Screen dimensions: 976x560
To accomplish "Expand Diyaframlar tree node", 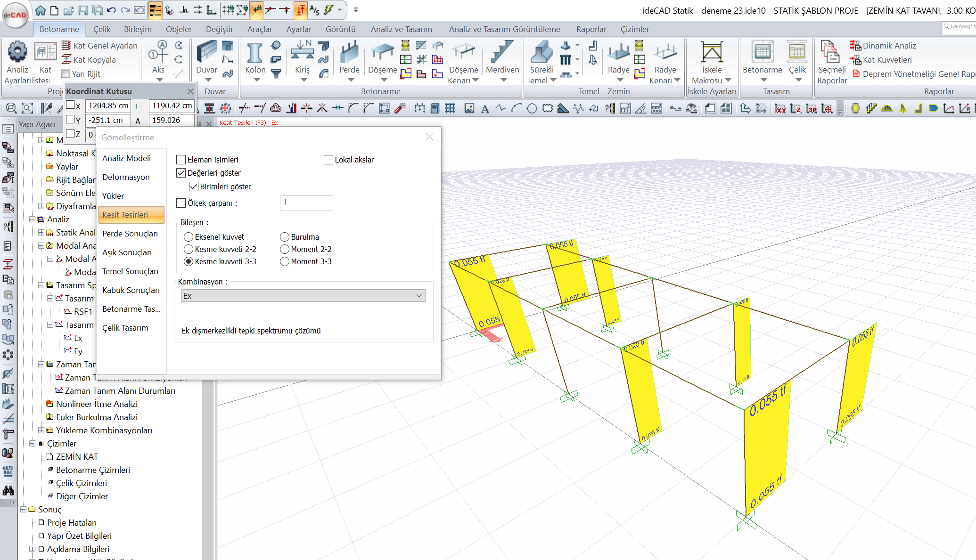I will (41, 206).
